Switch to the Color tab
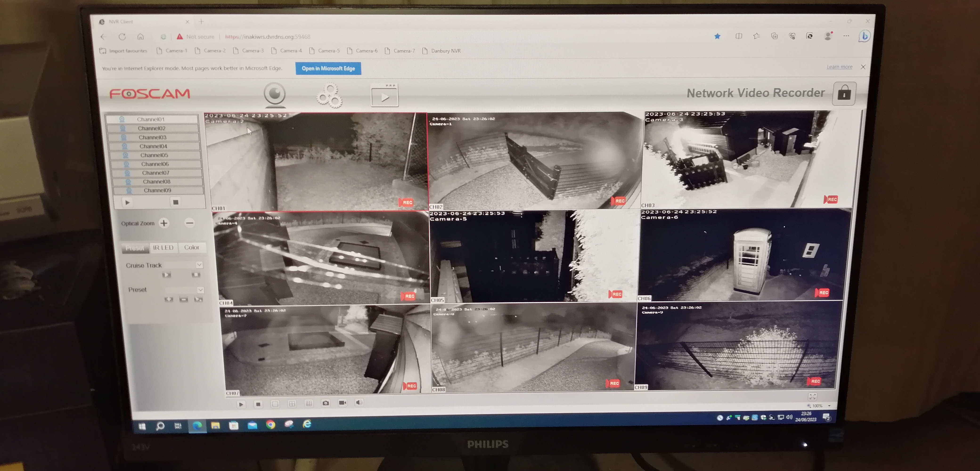980x471 pixels. pyautogui.click(x=191, y=247)
